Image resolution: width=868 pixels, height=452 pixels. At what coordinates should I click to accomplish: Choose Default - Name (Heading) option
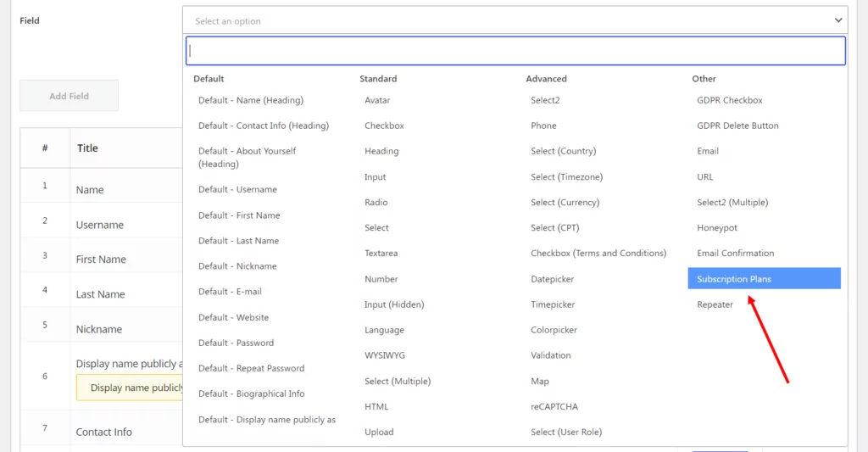click(251, 100)
